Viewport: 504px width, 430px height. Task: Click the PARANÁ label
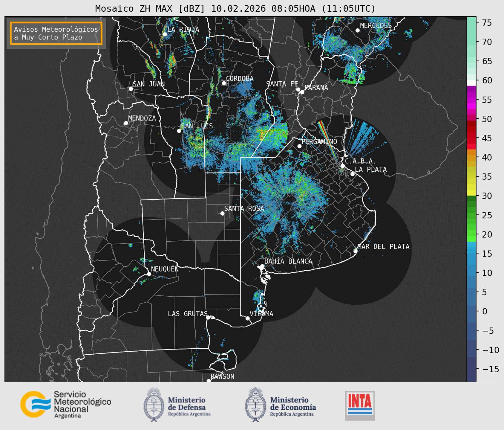click(316, 88)
